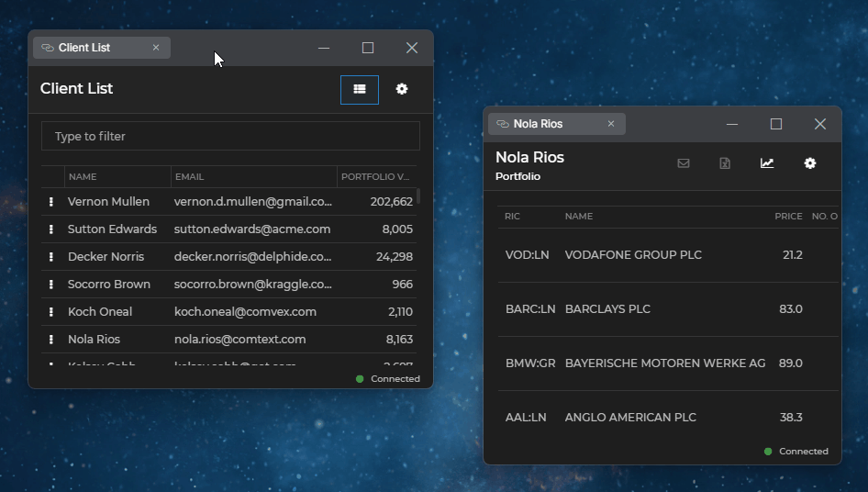Open the row menu for Sutton Edwards
Viewport: 868px width, 492px height.
point(51,229)
